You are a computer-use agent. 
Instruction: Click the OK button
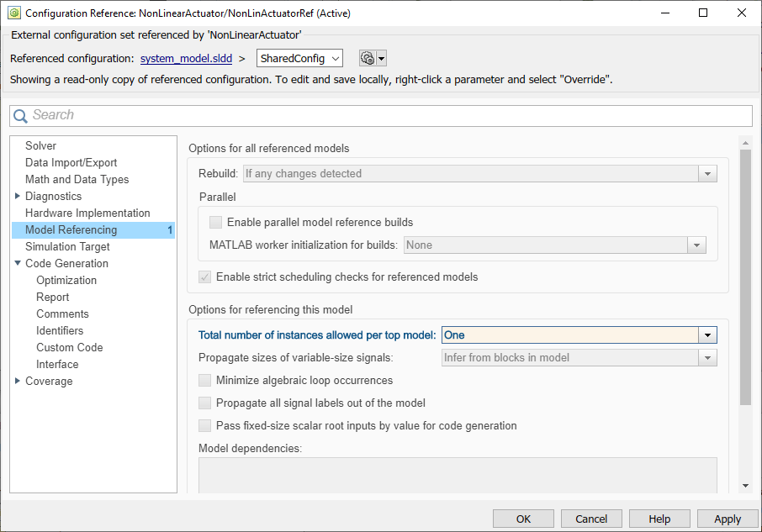(x=523, y=519)
